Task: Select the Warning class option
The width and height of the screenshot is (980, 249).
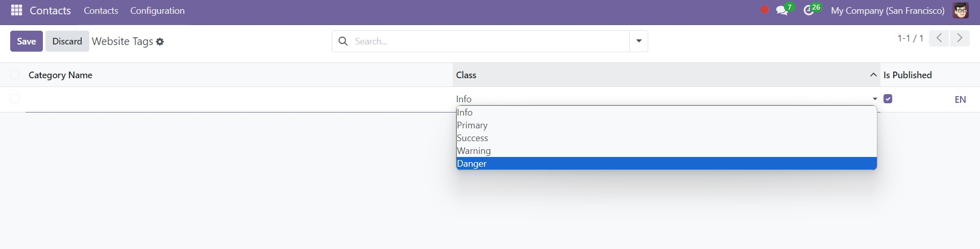Action: click(x=667, y=151)
